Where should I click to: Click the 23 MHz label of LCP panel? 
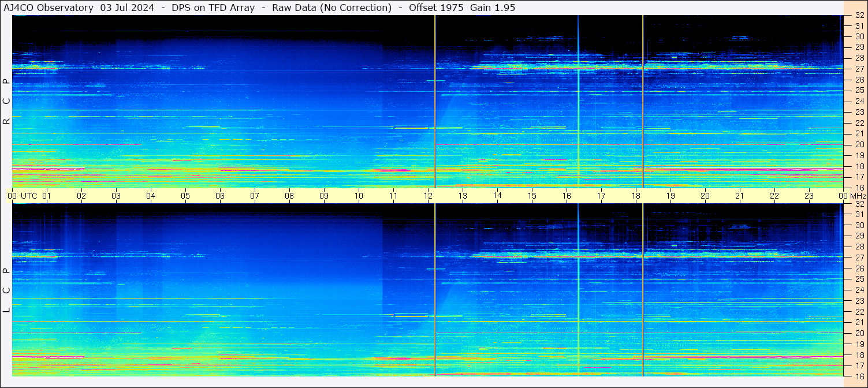pos(859,301)
